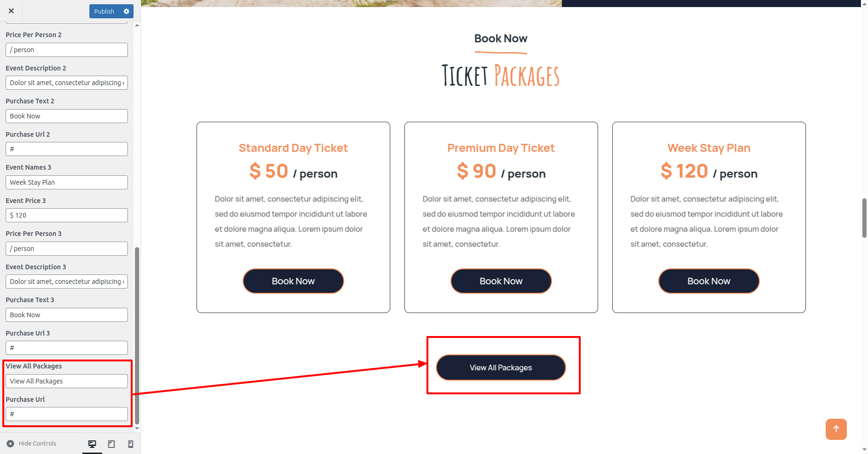Click the Event Description 2 input field
Image resolution: width=868 pixels, height=454 pixels.
click(x=67, y=83)
